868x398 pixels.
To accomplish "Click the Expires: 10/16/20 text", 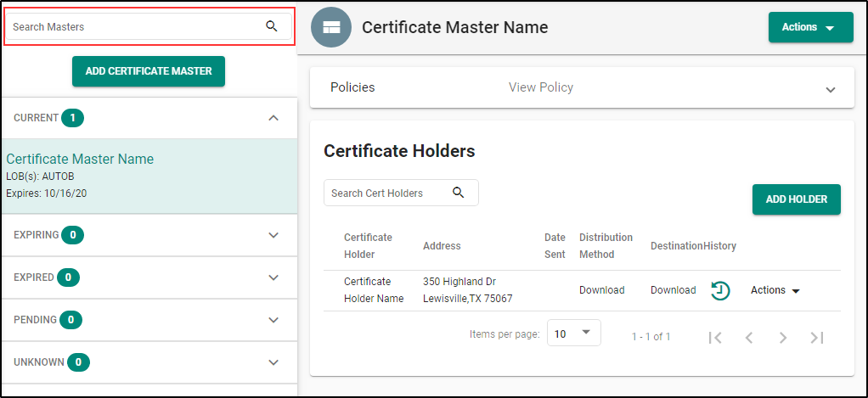I will coord(47,193).
